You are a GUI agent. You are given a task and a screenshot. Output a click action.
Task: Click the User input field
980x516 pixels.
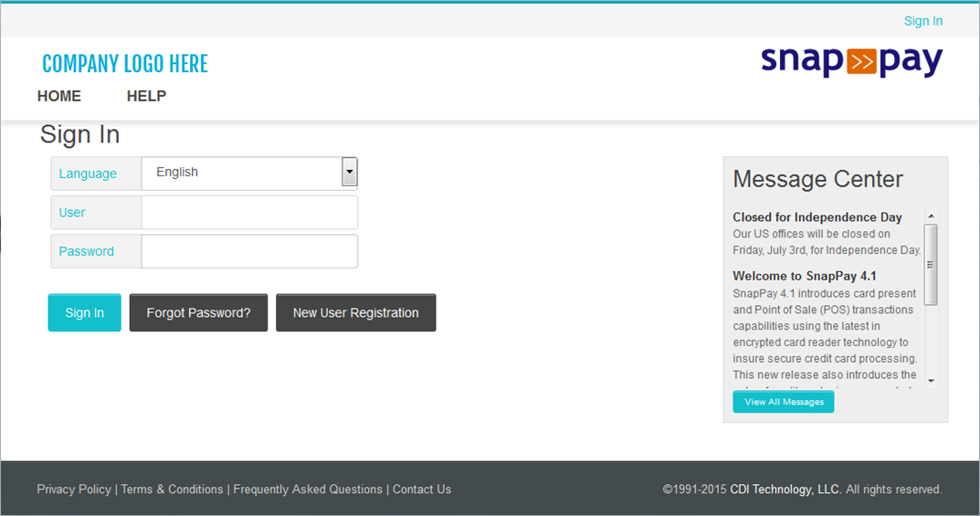coord(249,213)
